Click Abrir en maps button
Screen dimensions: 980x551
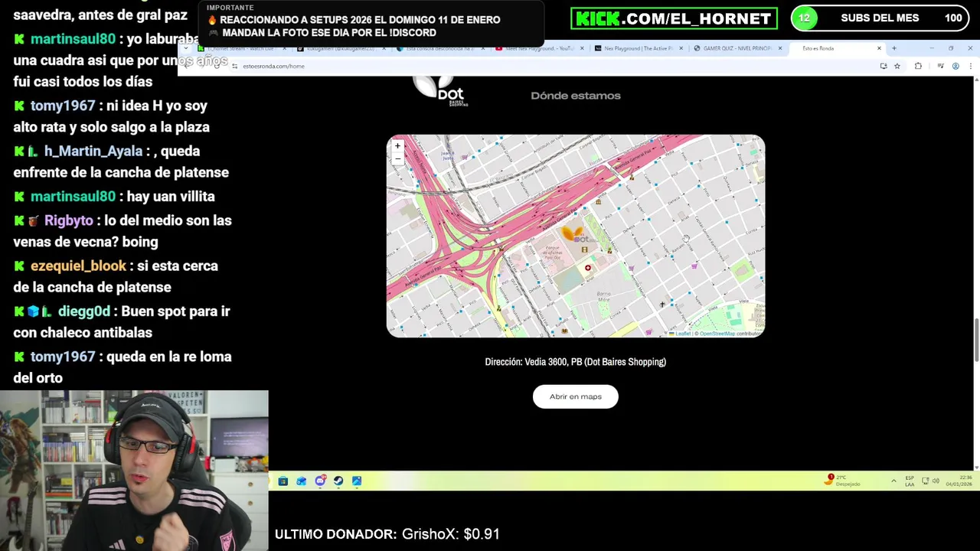[x=576, y=396]
